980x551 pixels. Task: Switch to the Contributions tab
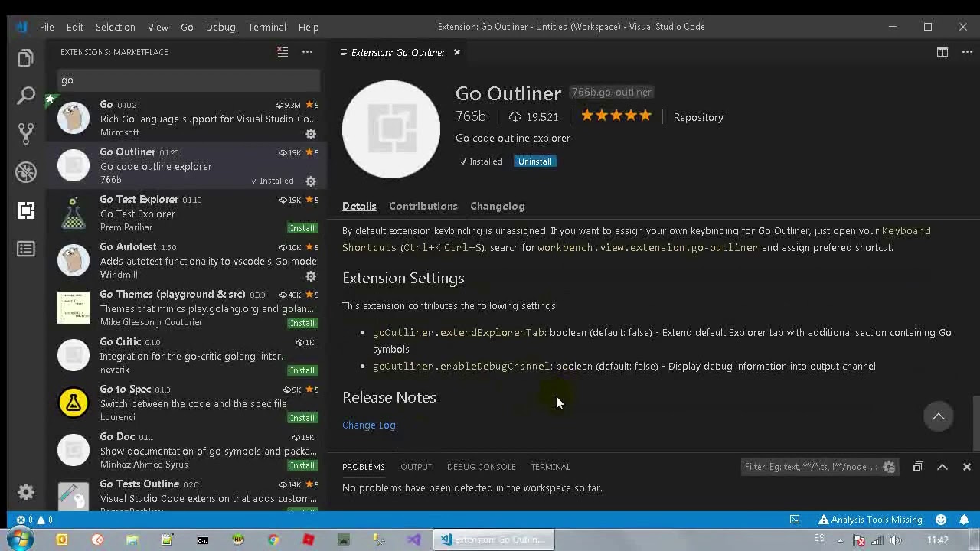(x=423, y=206)
